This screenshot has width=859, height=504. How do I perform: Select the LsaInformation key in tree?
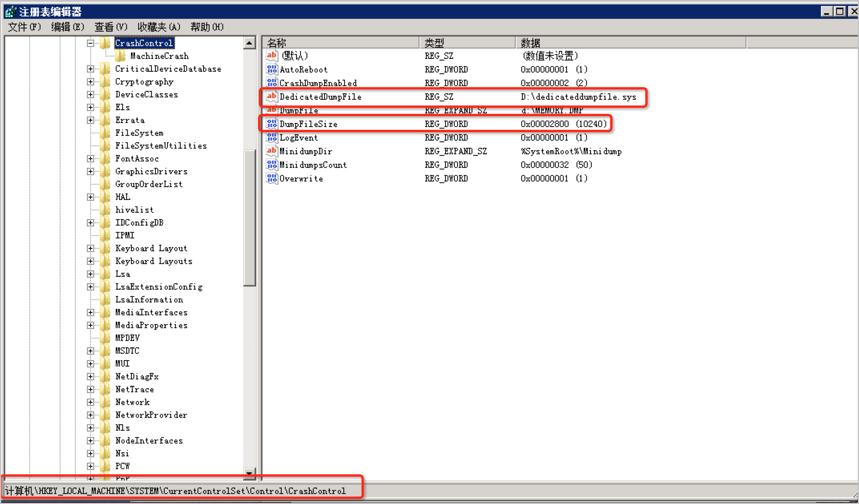[x=149, y=299]
